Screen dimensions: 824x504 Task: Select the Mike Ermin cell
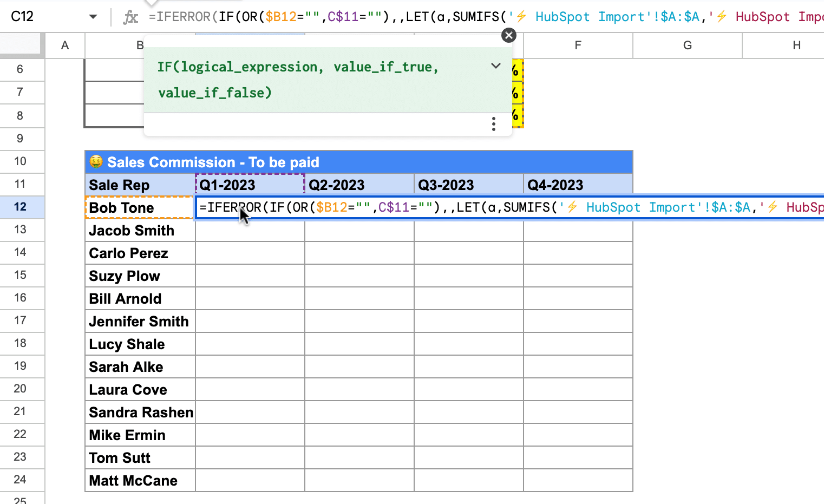140,435
